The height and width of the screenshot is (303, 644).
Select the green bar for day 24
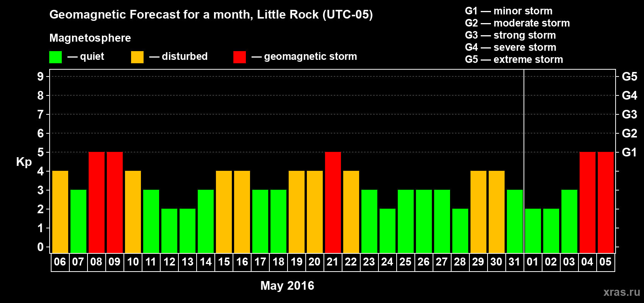388,231
